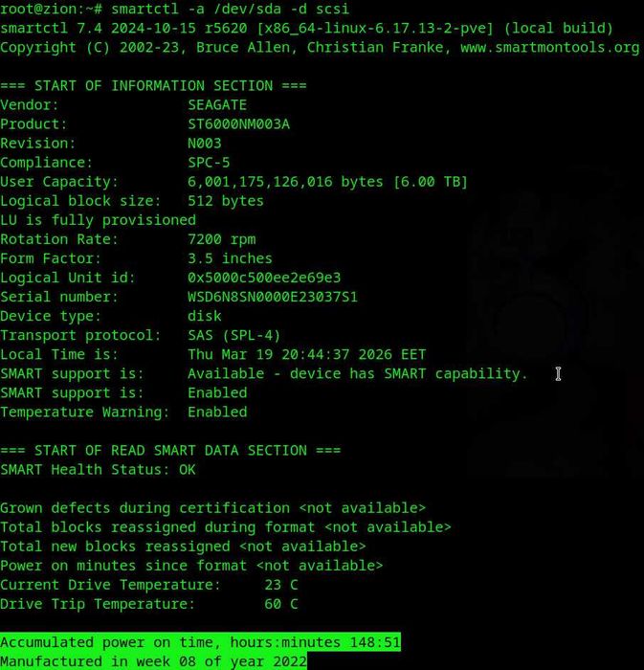644x670 pixels.
Task: Click the Form Factor 3.5 inches value
Action: coord(230,258)
